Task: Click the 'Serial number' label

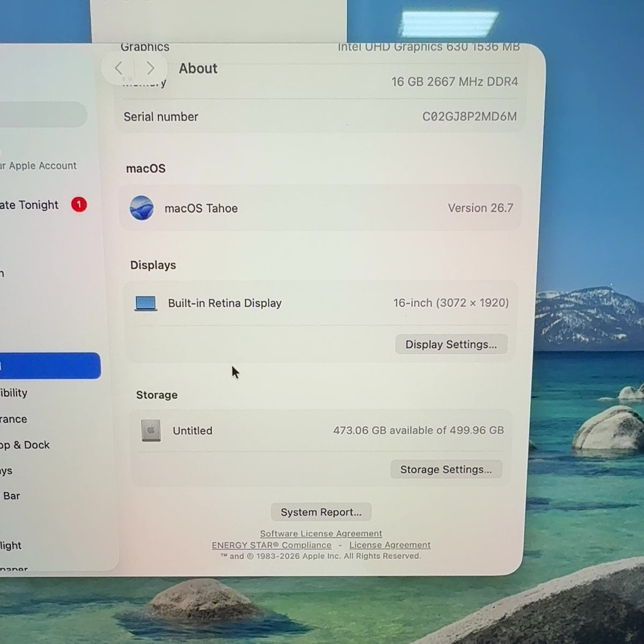Action: click(x=161, y=116)
